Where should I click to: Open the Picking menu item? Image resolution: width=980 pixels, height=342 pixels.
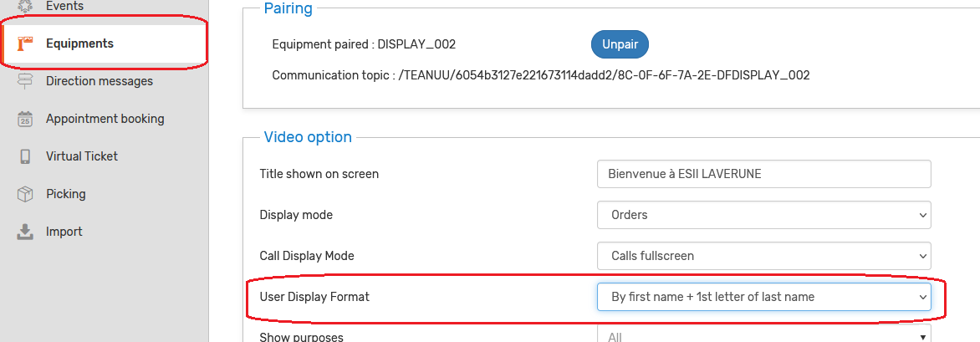click(65, 194)
